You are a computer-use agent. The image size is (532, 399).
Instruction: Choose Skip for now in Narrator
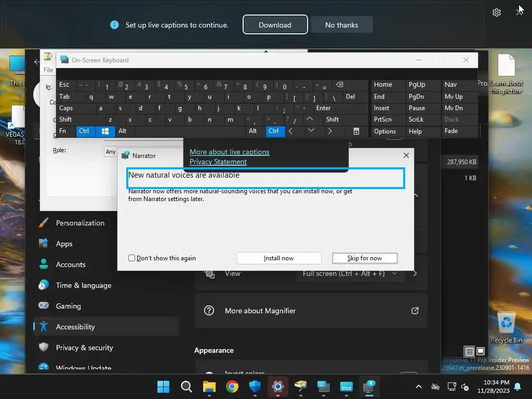pos(364,258)
